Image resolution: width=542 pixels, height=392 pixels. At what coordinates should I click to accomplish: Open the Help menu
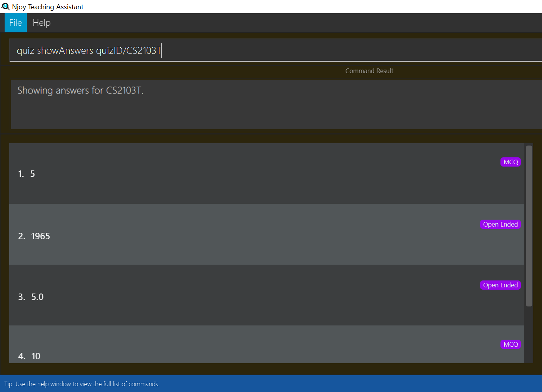tap(42, 23)
